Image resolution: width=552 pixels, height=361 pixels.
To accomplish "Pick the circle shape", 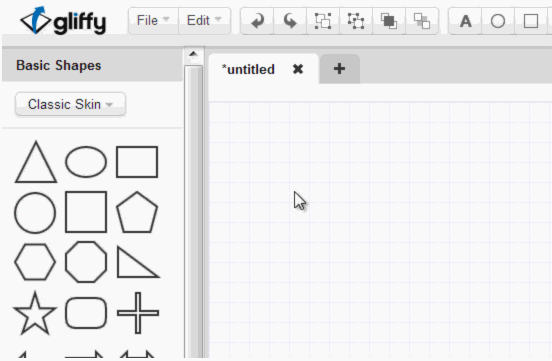I will tap(35, 213).
